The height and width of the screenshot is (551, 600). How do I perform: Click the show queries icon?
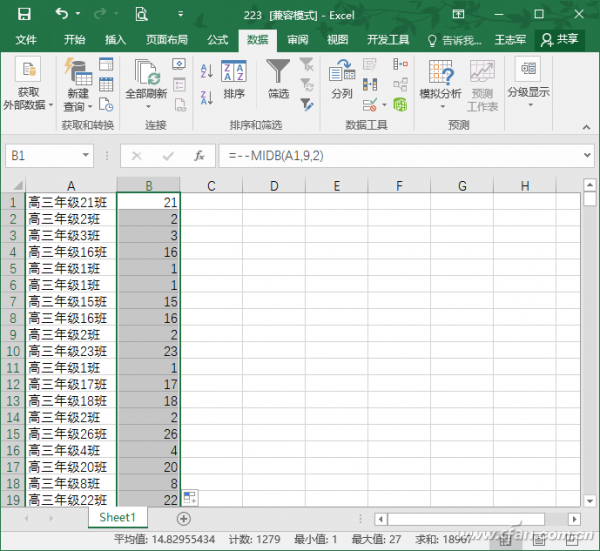click(x=106, y=64)
